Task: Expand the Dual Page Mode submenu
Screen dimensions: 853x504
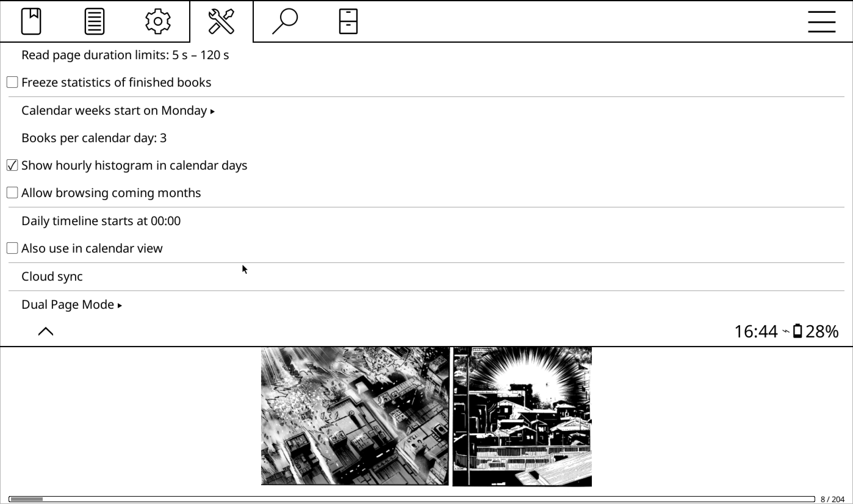Action: click(x=426, y=305)
